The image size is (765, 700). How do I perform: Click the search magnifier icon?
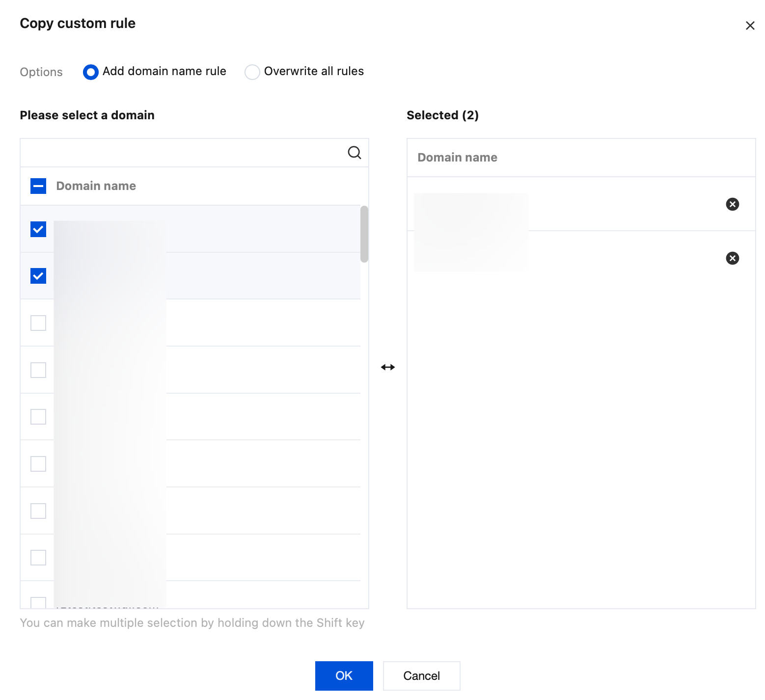pyautogui.click(x=354, y=153)
